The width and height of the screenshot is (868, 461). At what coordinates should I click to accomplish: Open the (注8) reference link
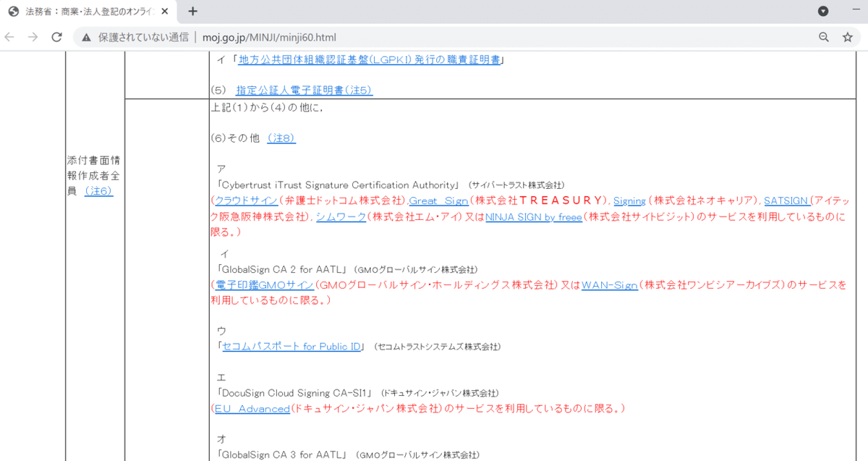[x=281, y=138]
